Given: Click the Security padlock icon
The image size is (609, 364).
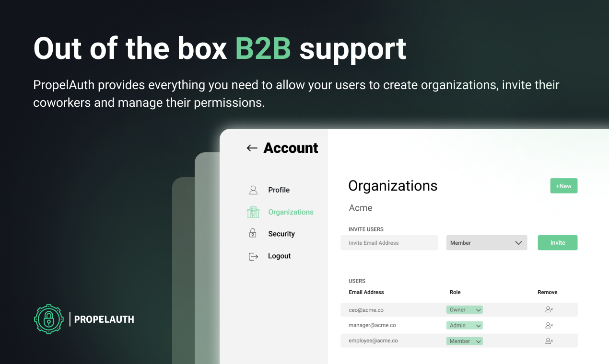Looking at the screenshot, I should click(x=253, y=233).
